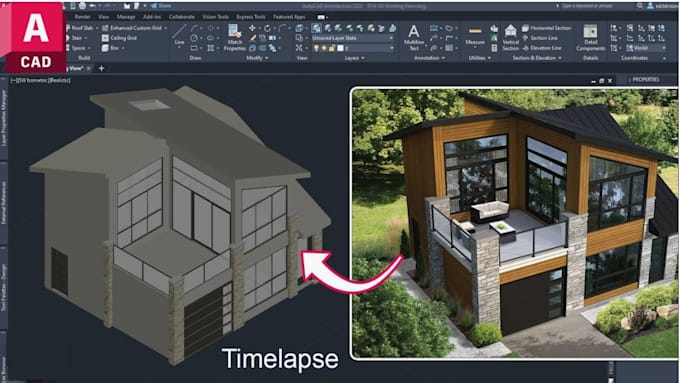Click the Arc tool in Draw panel

point(195,28)
